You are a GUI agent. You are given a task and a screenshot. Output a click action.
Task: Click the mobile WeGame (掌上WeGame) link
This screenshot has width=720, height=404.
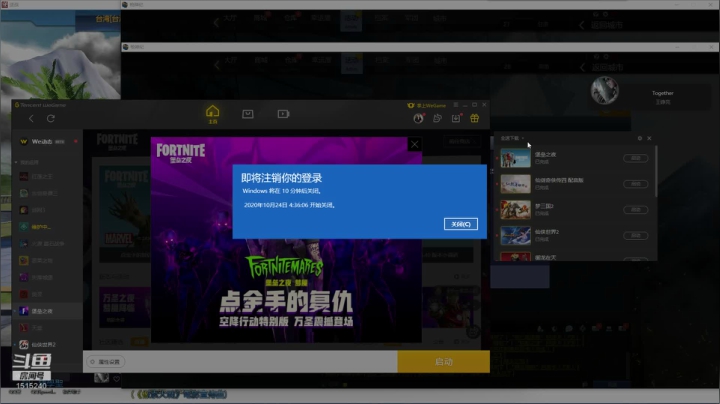(x=427, y=106)
